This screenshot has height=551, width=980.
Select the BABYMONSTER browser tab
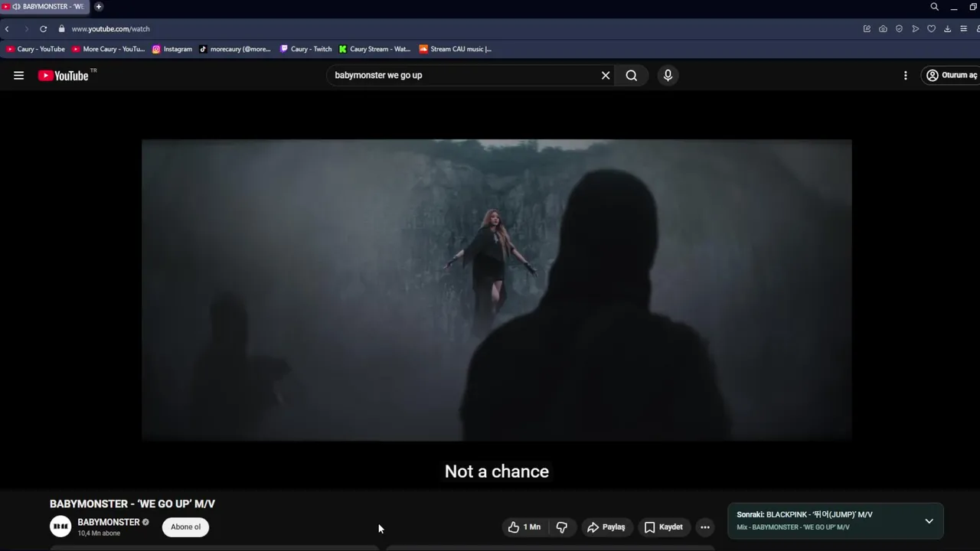pos(44,6)
